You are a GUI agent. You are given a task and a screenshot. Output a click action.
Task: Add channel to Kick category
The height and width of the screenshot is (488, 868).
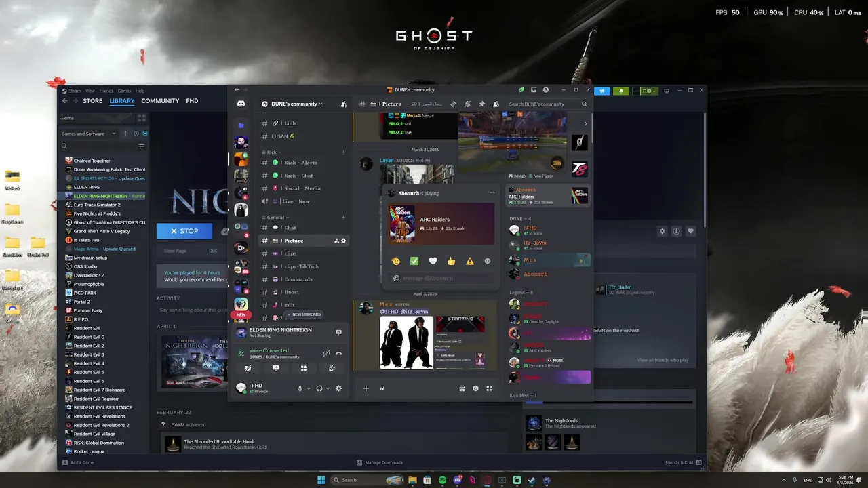344,152
